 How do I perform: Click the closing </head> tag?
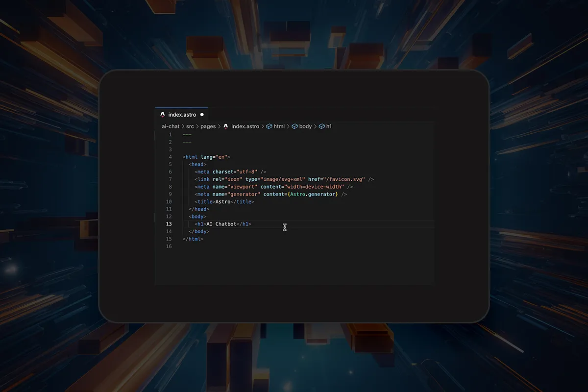click(199, 209)
